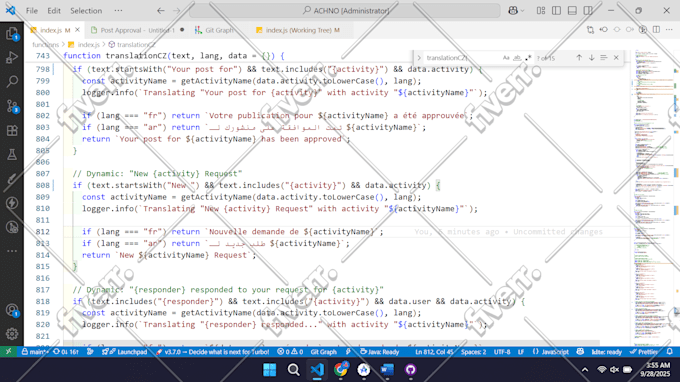
Task: Change indentation via Spaces: 2
Action: coord(473,352)
